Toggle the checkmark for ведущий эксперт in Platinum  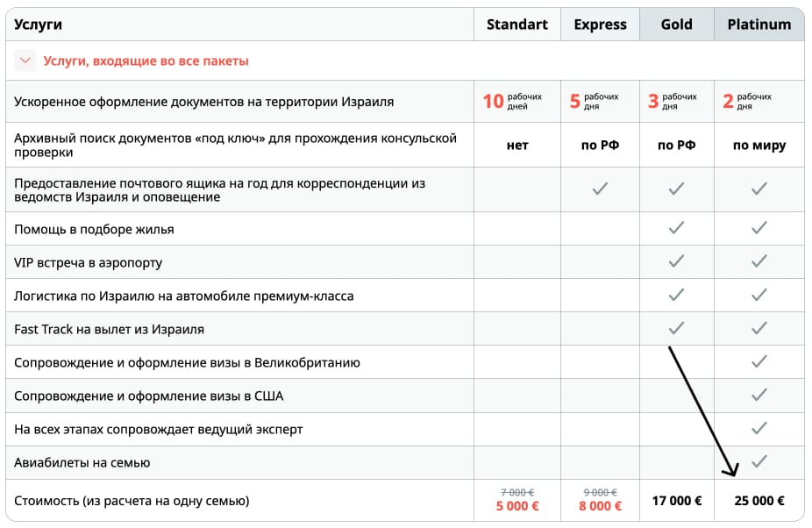(759, 429)
